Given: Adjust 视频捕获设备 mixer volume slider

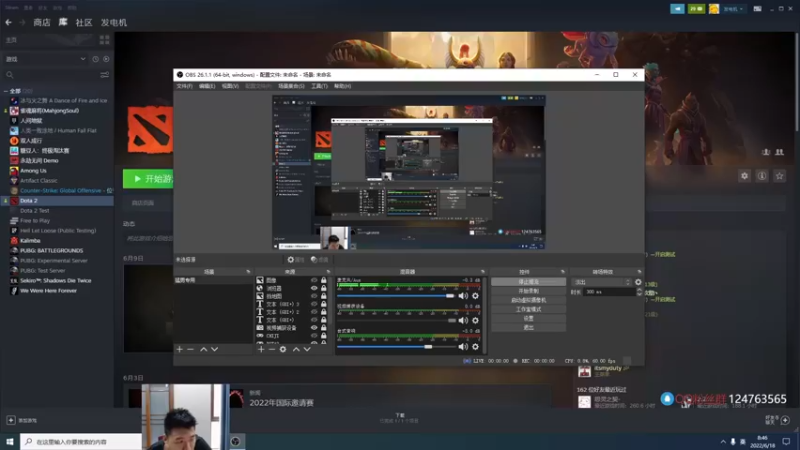Looking at the screenshot, I should [395, 320].
